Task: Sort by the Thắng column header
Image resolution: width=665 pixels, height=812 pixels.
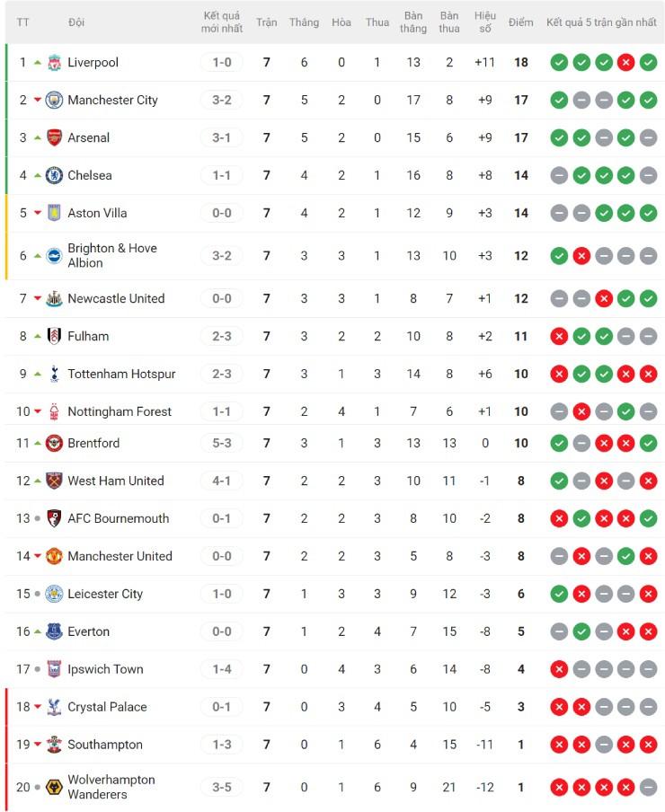Action: click(x=304, y=22)
